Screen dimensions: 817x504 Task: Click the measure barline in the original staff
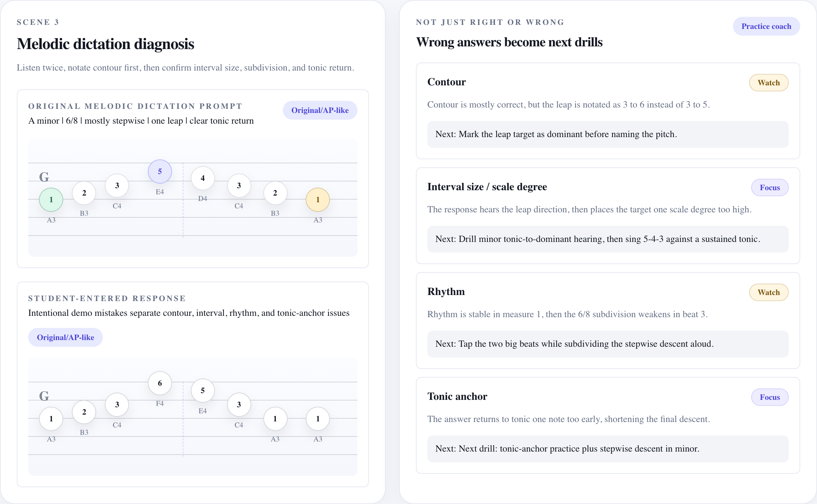point(183,200)
